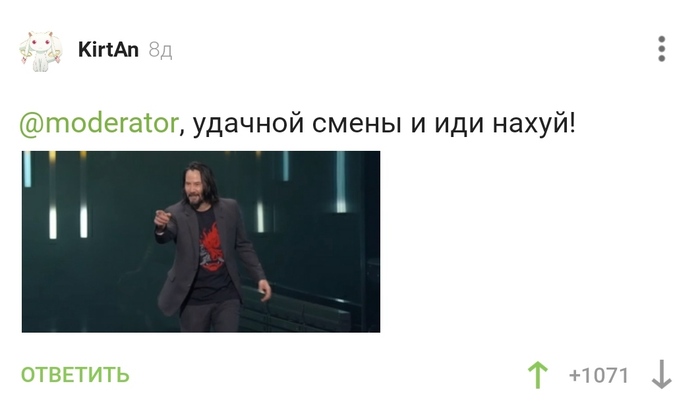
Task: Open the @moderator mention link
Action: point(99,124)
